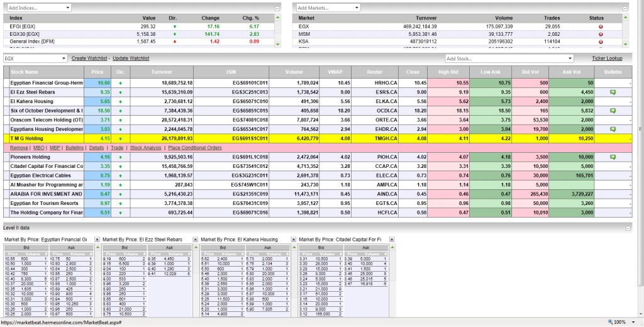Open the bulletin icon for El Ezz Steel Rebars
The image size is (644, 327).
tap(613, 92)
